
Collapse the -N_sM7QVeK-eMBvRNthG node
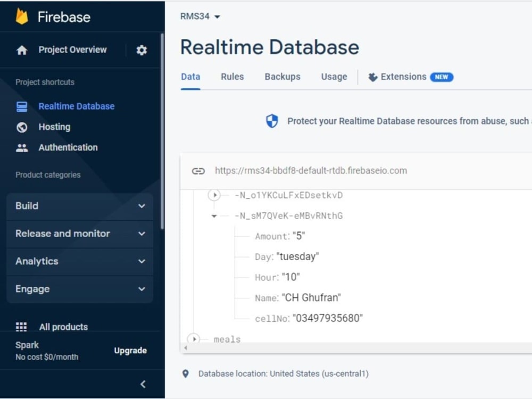pyautogui.click(x=214, y=216)
